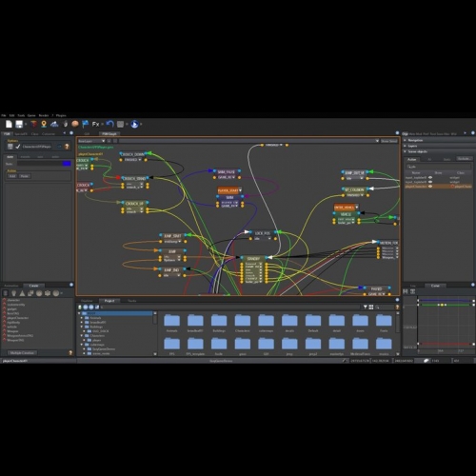This screenshot has width=476, height=476.
Task: Click the gray square icon next to the undo arrow
Action: click(120, 124)
